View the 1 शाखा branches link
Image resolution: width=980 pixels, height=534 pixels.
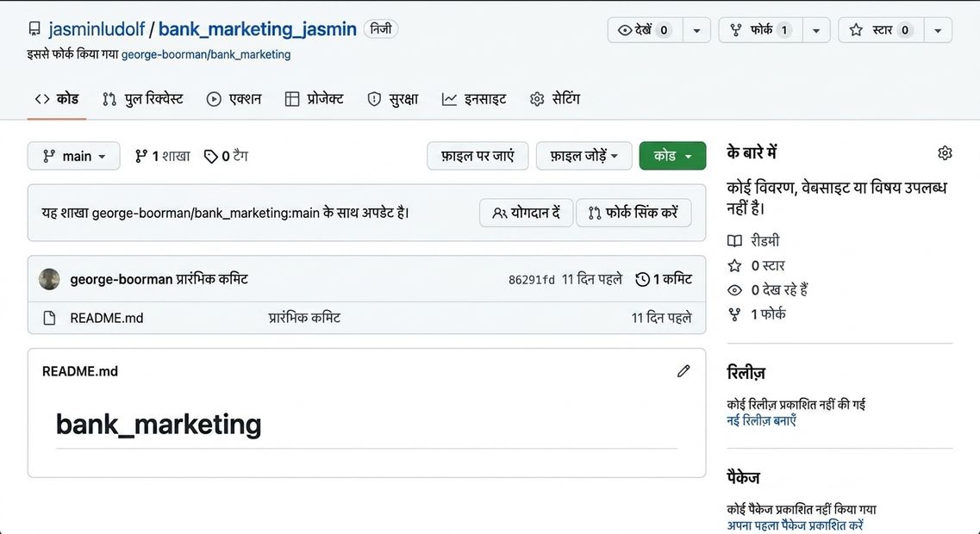pyautogui.click(x=163, y=156)
